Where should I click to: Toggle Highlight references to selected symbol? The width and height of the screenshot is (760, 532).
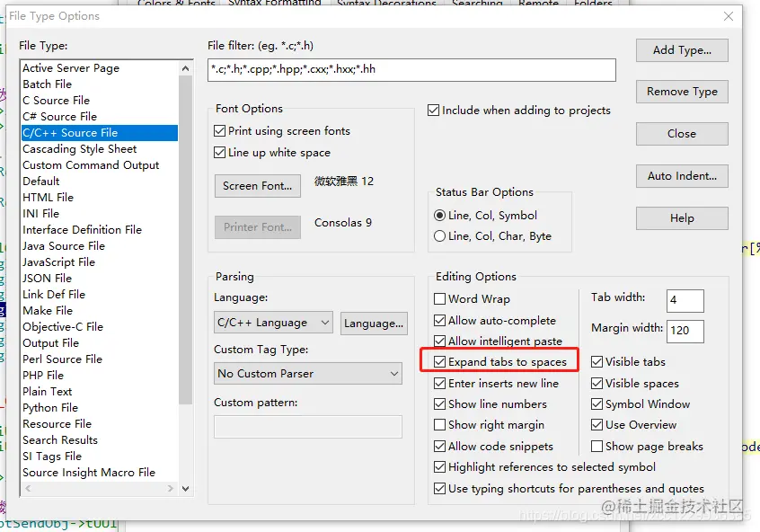pyautogui.click(x=439, y=467)
